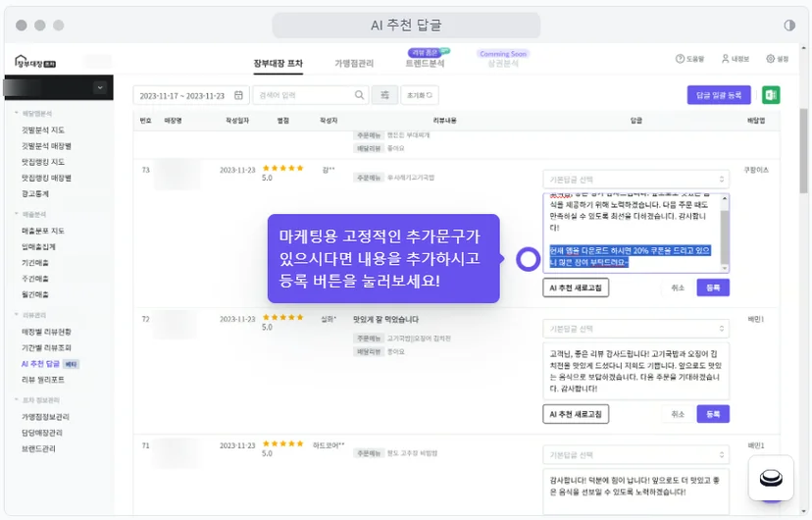Open 깃발분석 매장별 in sidebar
The image size is (812, 520).
point(46,146)
